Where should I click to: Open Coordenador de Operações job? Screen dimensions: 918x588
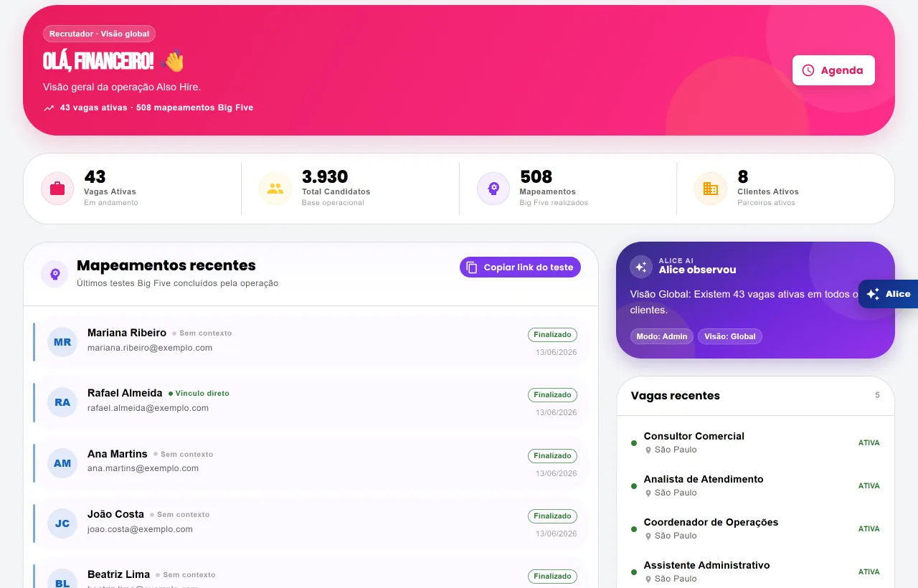tap(755, 528)
